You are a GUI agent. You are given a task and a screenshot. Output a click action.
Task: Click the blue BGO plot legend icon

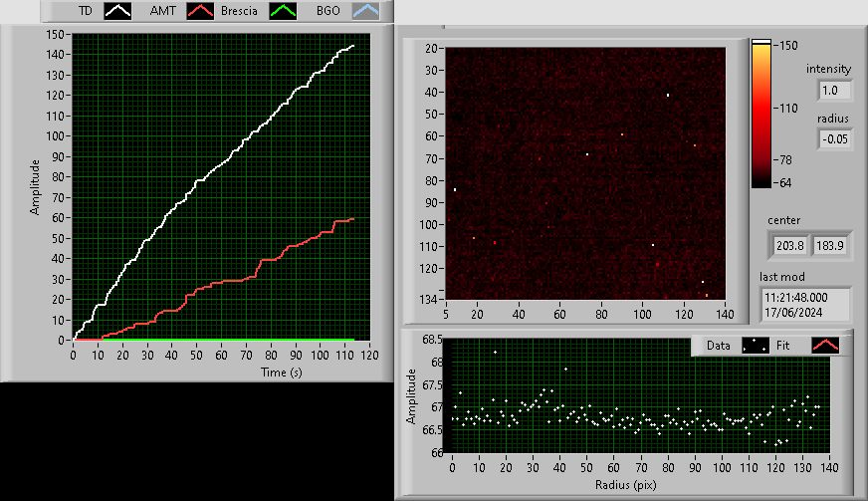coord(367,10)
